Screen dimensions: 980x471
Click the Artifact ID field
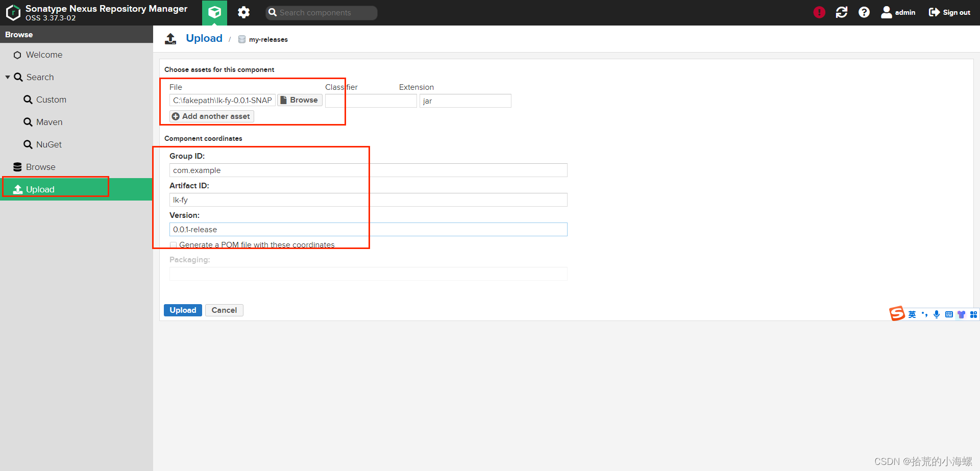(x=369, y=200)
